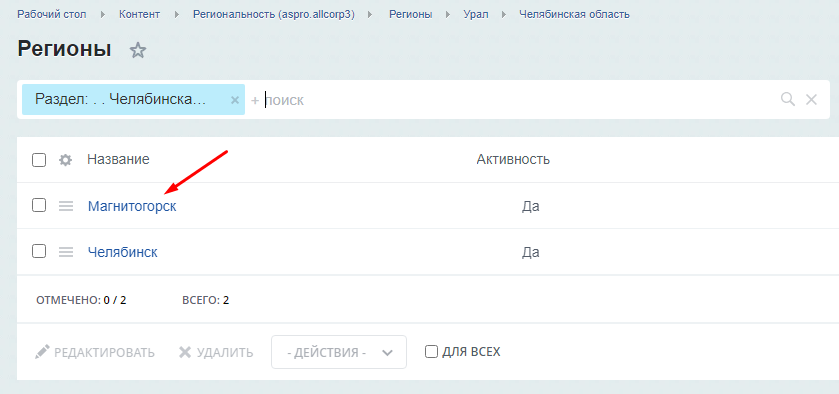
Task: Open Регионы breadcrumb
Action: [x=410, y=14]
